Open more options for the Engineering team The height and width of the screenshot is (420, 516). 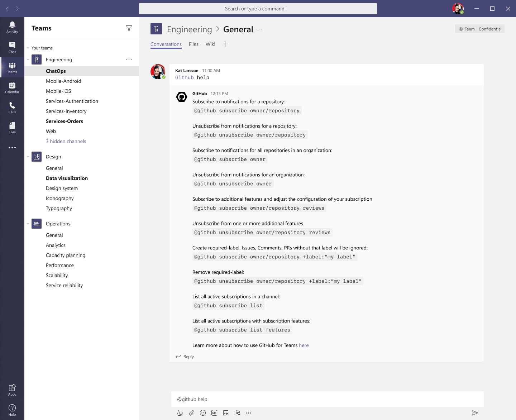pyautogui.click(x=129, y=59)
